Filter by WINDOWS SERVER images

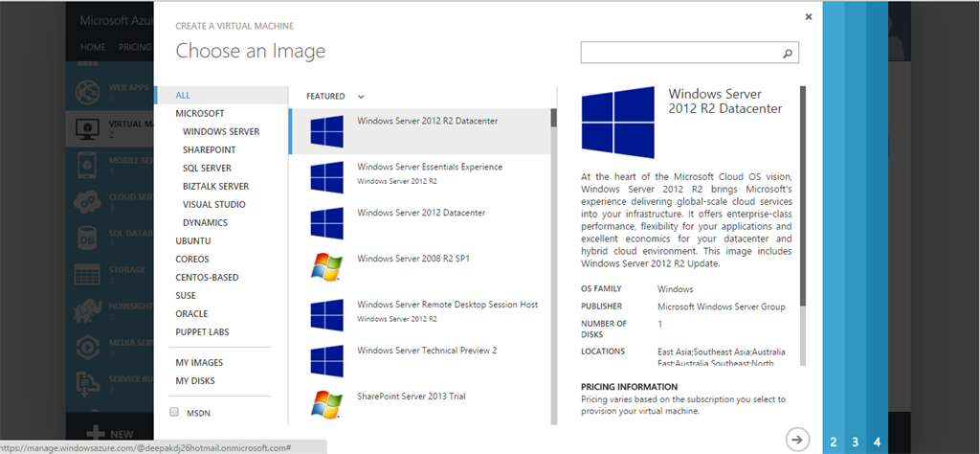221,132
